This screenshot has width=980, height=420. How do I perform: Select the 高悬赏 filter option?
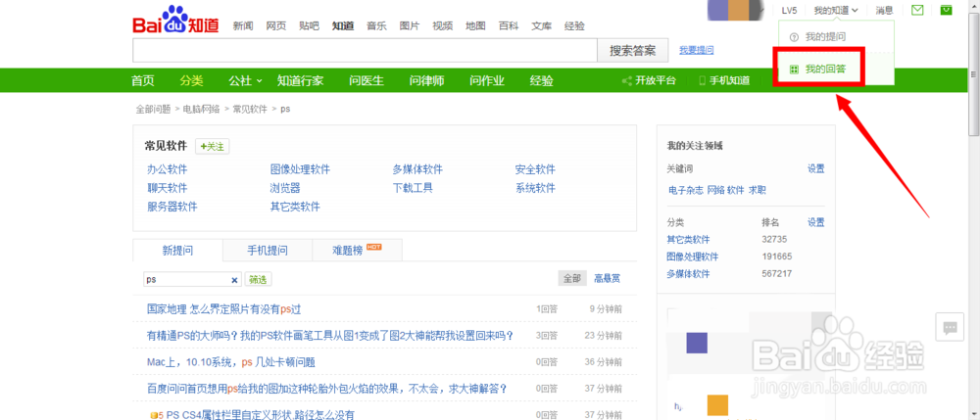pos(607,278)
